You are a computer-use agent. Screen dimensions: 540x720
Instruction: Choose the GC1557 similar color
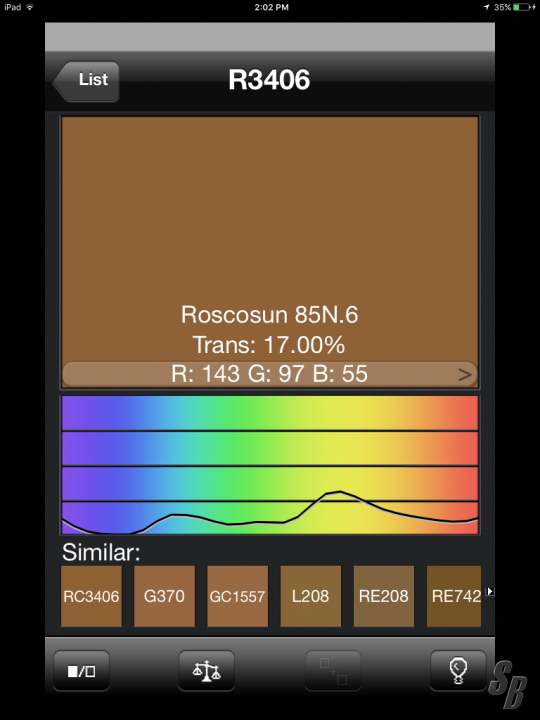tap(237, 596)
